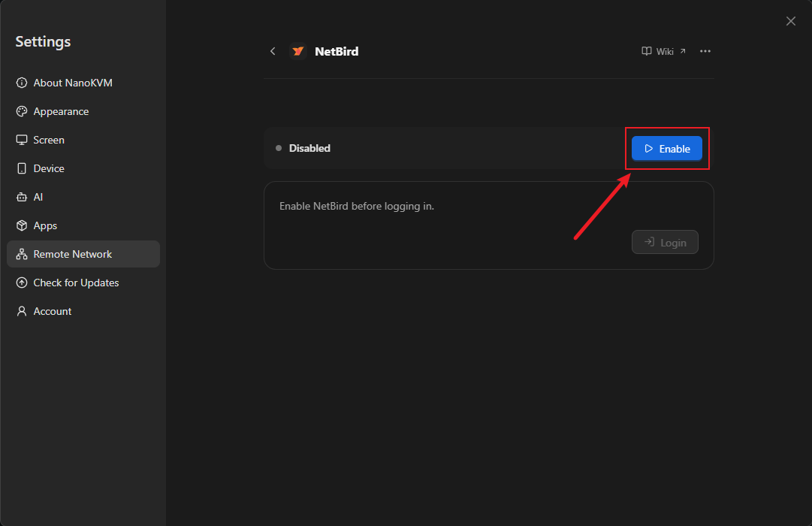
Task: Go back using the left chevron arrow
Action: click(273, 51)
